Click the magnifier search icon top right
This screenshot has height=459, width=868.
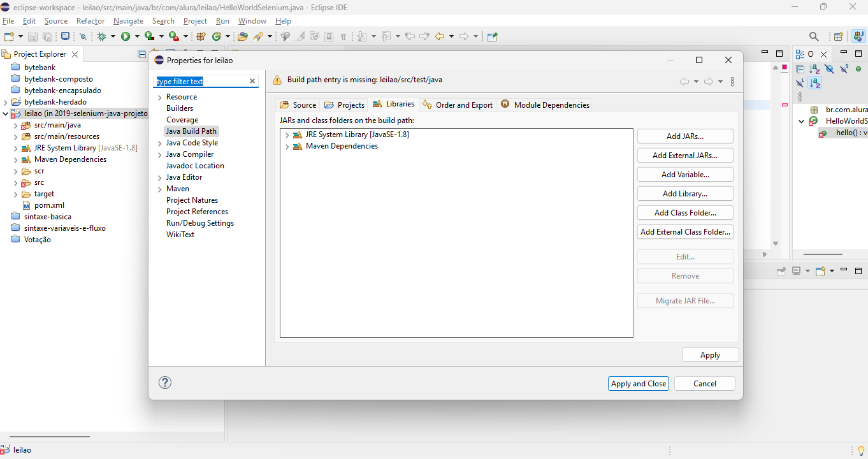point(814,36)
